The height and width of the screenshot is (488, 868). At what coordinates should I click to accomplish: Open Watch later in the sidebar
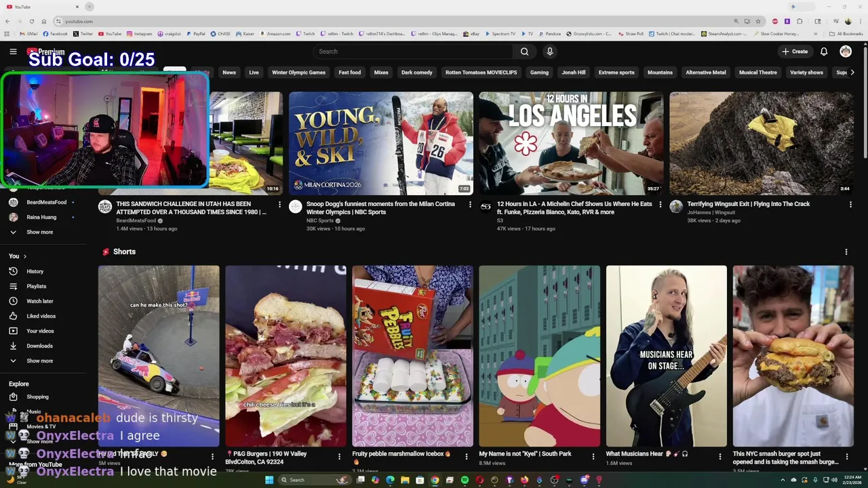coord(39,301)
